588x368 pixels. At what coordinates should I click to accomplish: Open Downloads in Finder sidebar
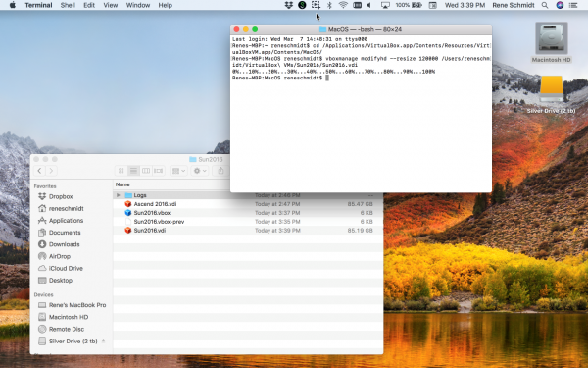click(x=59, y=244)
